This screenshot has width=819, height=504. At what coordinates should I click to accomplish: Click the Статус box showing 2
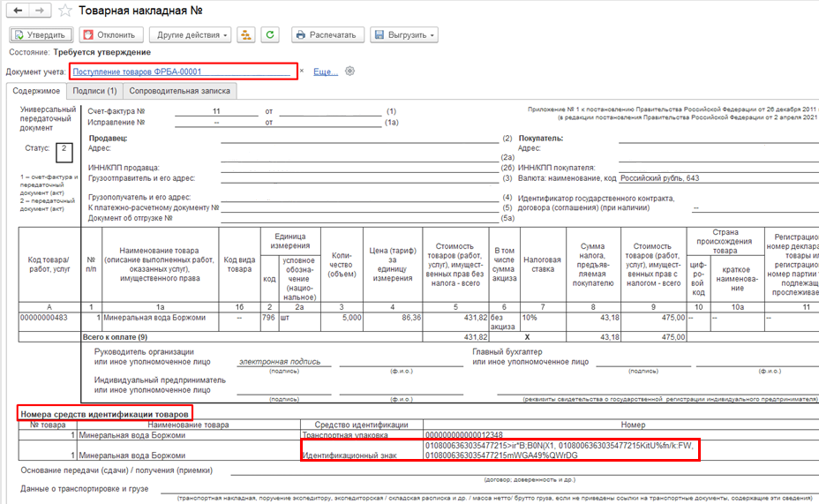63,149
